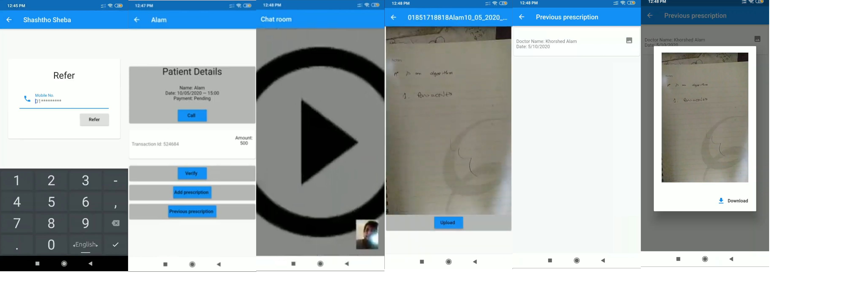The image size is (868, 306).
Task: Click the Download icon in dialog
Action: tap(721, 201)
